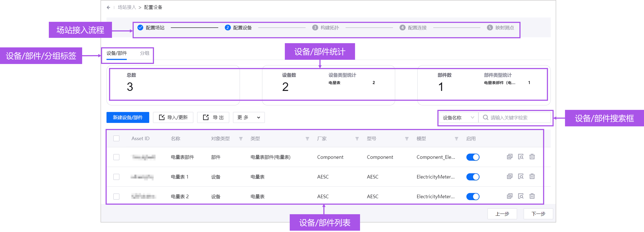Toggle the enable switch for 电量表部件
Viewport: 644px width, 232px height.
pos(473,157)
